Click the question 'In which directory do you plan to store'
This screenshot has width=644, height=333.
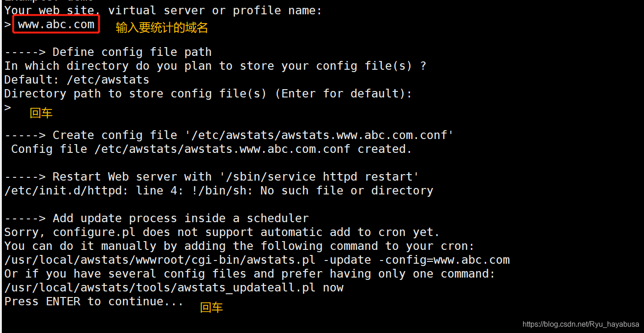(215, 66)
